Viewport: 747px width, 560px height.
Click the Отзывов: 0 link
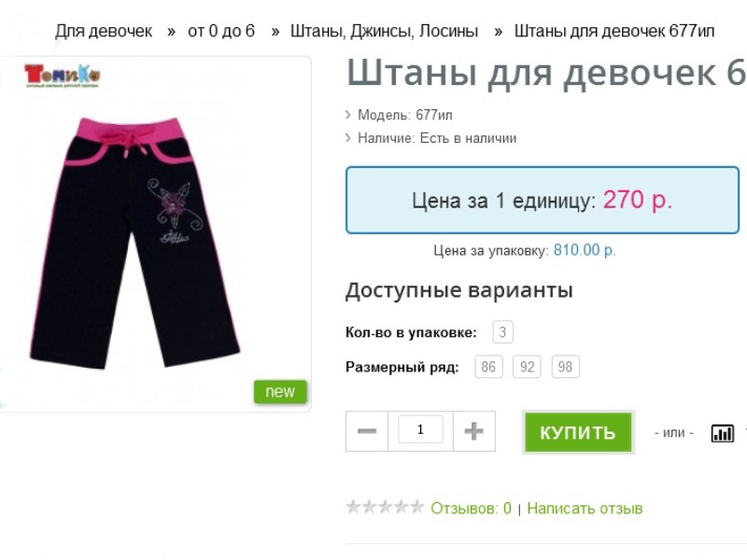(x=471, y=508)
